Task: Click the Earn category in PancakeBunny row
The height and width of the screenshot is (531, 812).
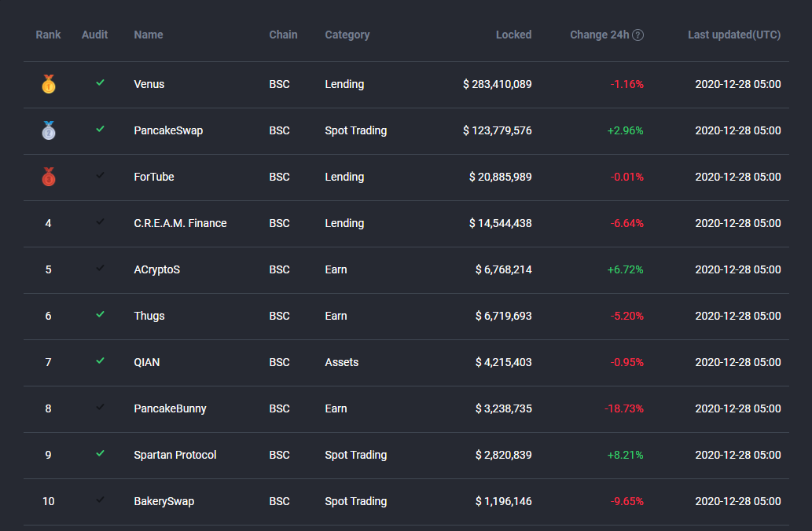Action: point(336,408)
